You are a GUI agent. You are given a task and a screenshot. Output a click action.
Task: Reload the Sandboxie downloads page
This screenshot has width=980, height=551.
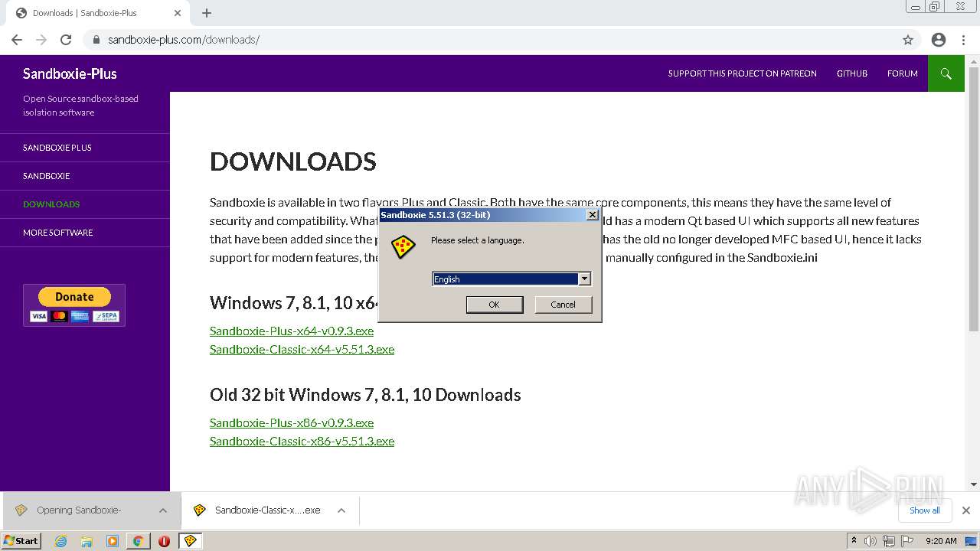tap(66, 40)
